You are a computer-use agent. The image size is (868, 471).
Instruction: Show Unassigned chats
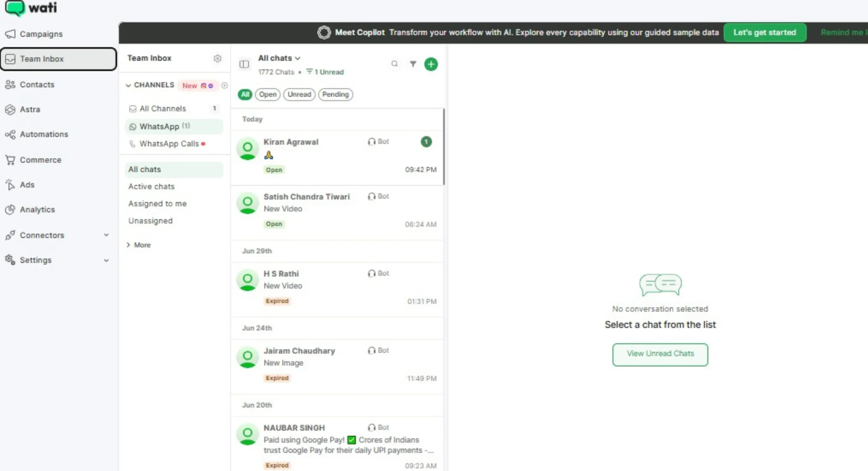click(150, 221)
